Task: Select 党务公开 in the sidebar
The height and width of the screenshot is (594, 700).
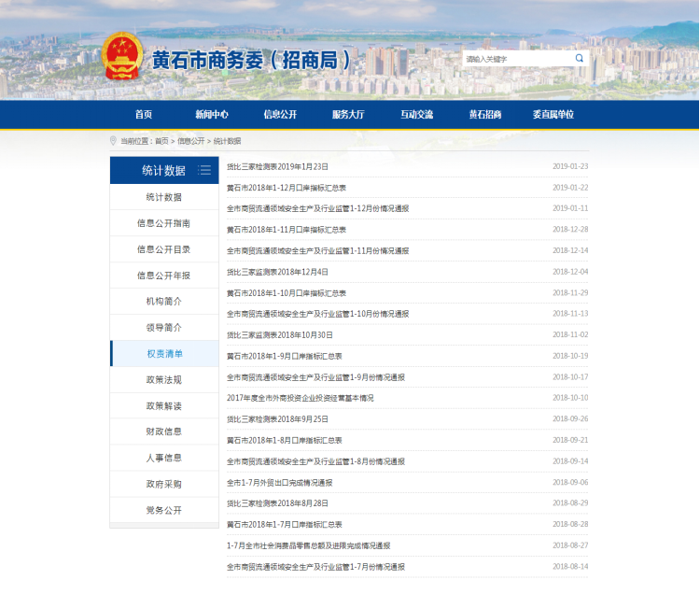Action: pos(163,510)
